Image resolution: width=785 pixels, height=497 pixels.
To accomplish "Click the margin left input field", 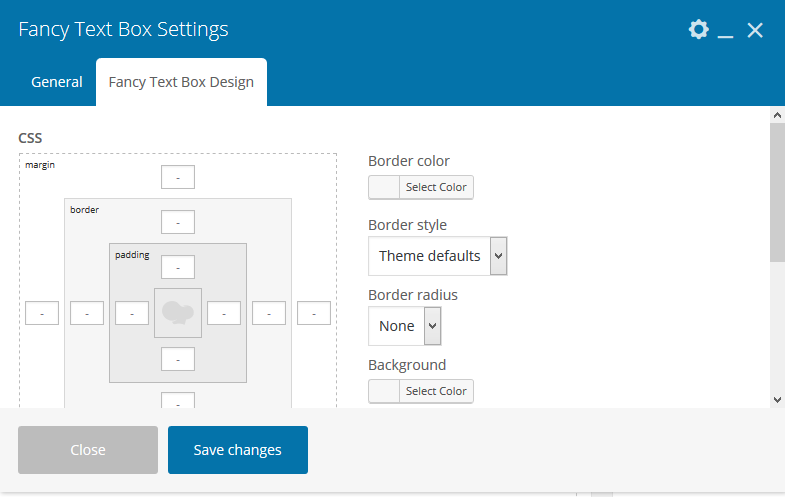I will [42, 313].
